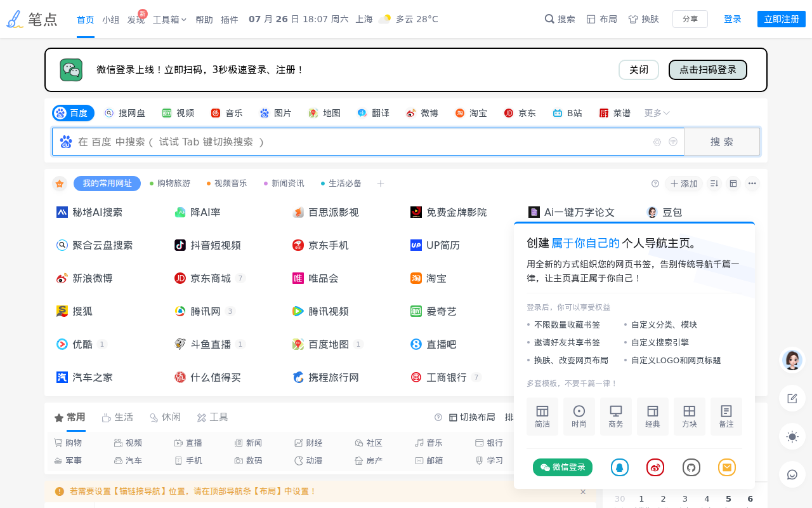
Task: Click the 添加 bookmark button
Action: point(684,184)
